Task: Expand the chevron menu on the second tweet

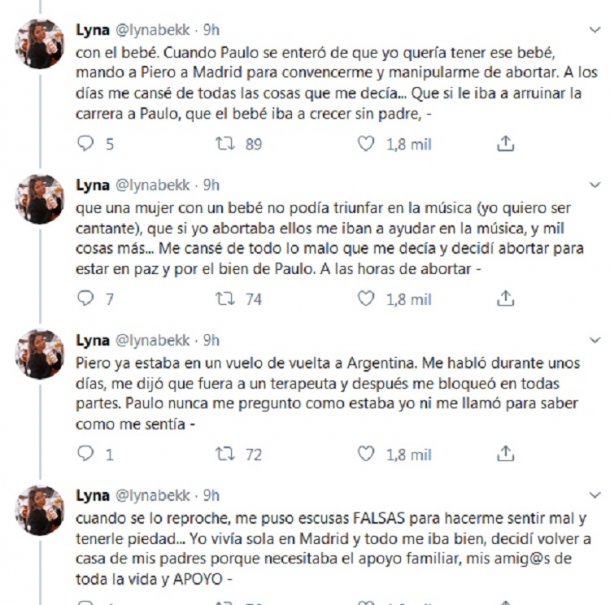Action: tap(595, 185)
